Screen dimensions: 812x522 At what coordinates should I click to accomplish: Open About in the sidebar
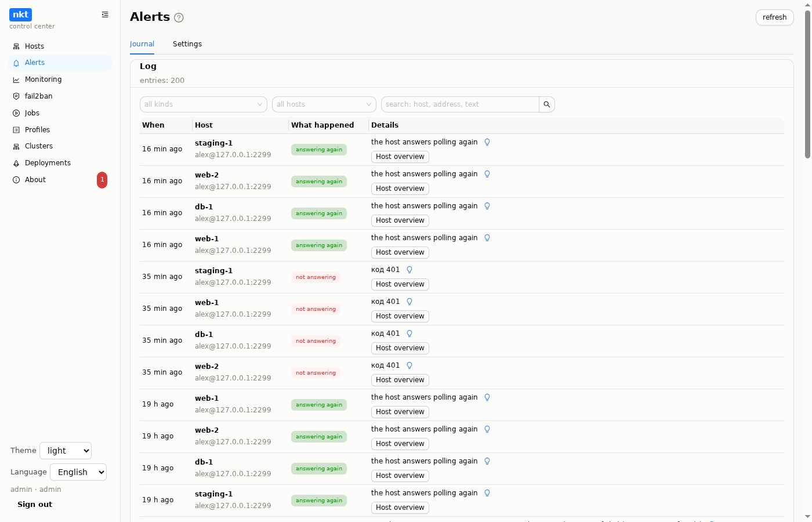[x=60, y=180]
